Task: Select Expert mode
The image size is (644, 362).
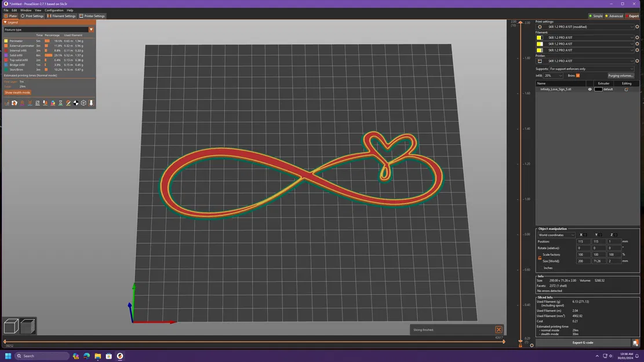Action: click(x=632, y=16)
